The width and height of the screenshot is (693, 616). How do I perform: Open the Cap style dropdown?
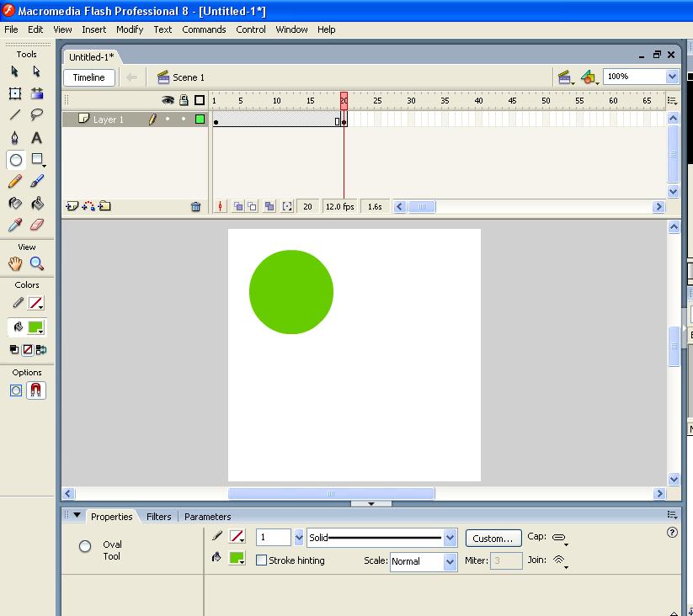pyautogui.click(x=561, y=538)
